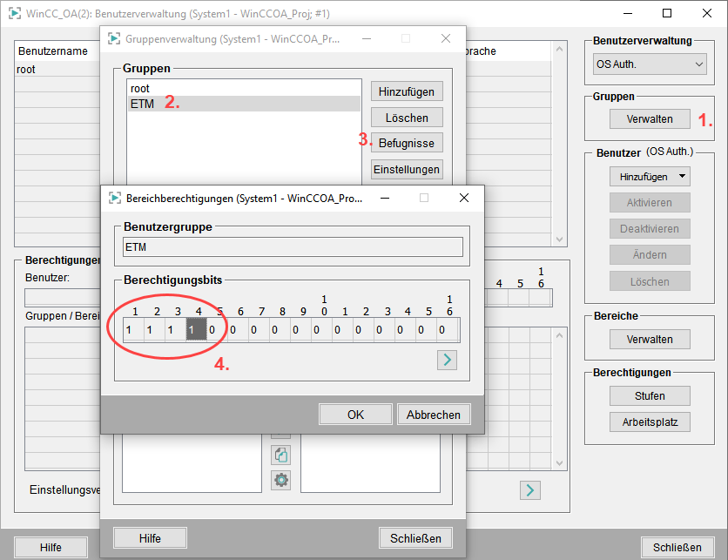Screen dimensions: 728x560
Task: Click the gear settings icon in Gruppenverwaltung
Action: point(281,480)
